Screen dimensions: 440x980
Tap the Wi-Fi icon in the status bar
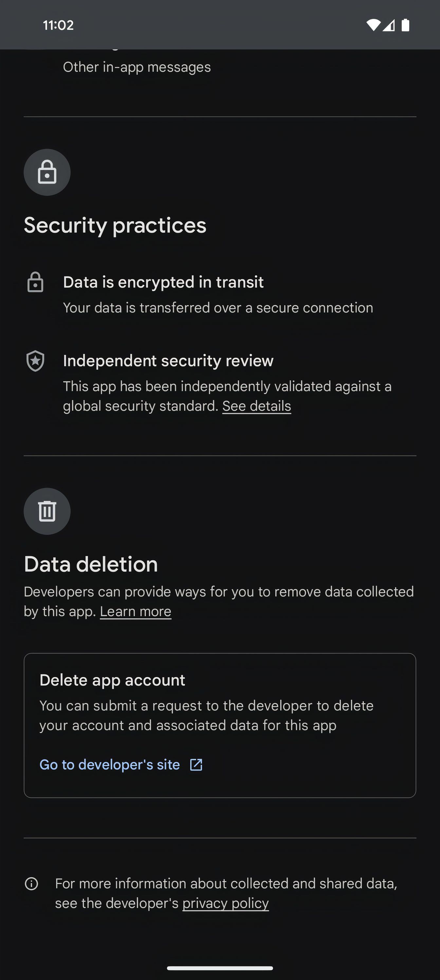373,24
